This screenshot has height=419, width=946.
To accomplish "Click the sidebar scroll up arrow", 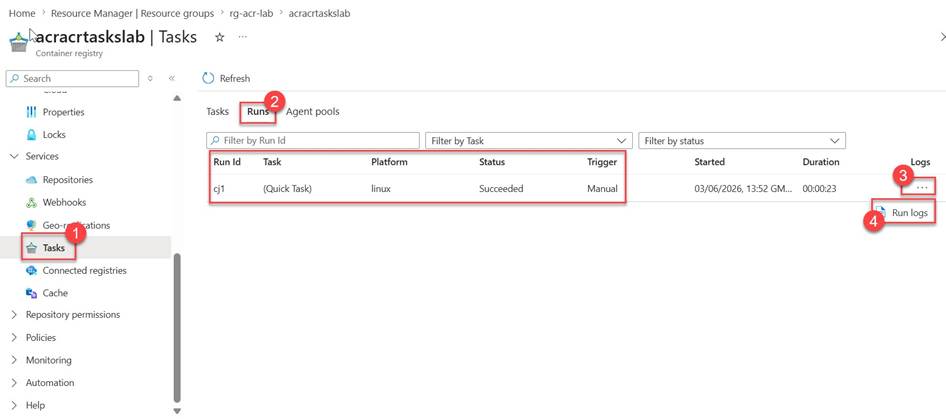I will 177,98.
